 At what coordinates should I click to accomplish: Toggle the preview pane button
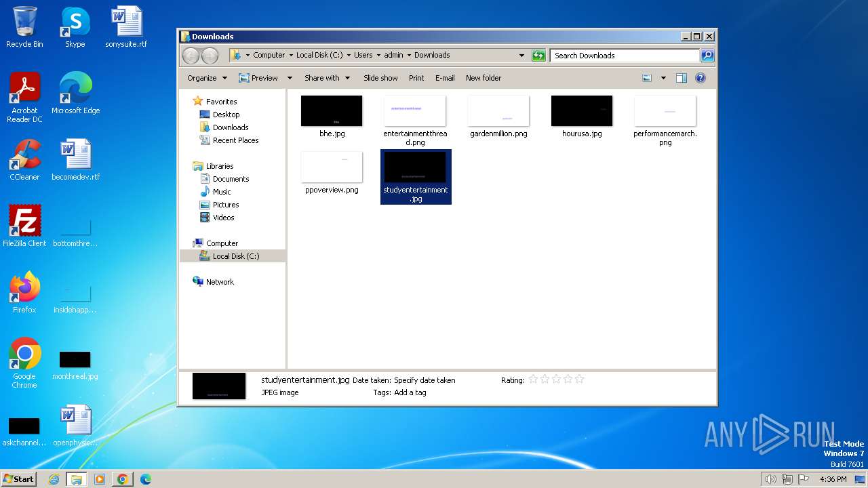click(682, 78)
